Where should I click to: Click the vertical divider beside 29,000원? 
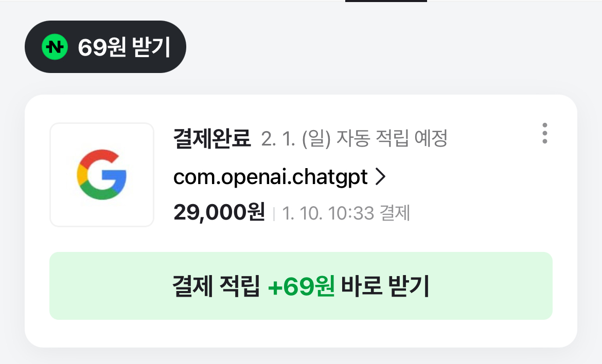[274, 214]
